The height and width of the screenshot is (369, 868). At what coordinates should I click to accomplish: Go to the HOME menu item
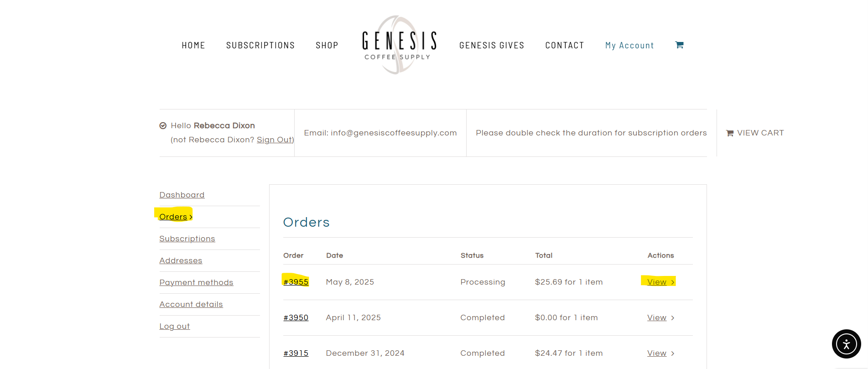click(193, 45)
